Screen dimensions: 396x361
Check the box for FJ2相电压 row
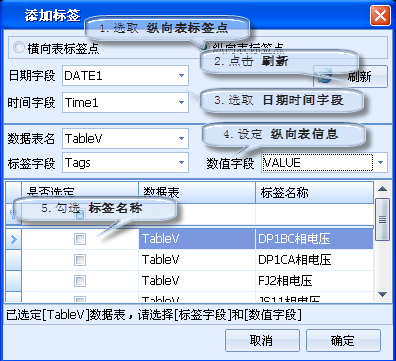tap(80, 281)
